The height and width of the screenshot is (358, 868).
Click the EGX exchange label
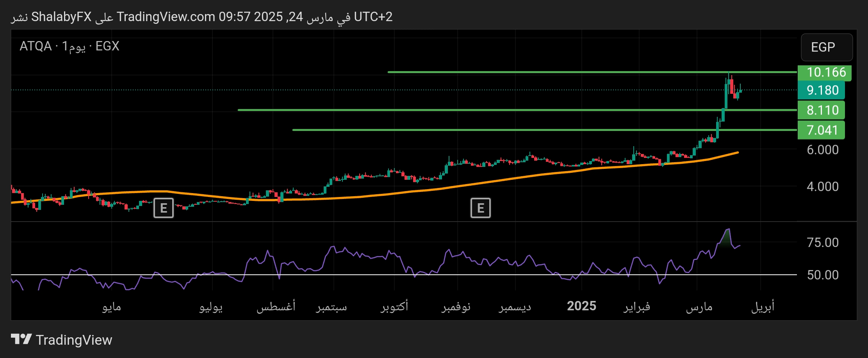(x=107, y=46)
